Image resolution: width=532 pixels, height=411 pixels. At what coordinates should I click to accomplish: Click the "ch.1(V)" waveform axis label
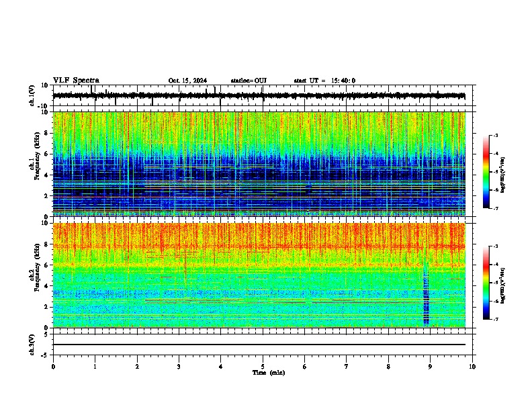(32, 95)
